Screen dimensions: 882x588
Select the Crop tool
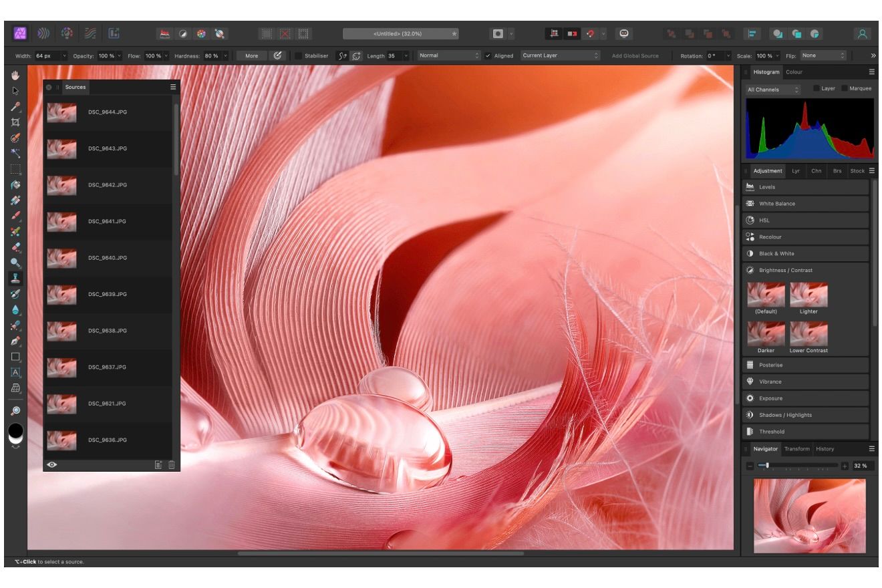(15, 122)
